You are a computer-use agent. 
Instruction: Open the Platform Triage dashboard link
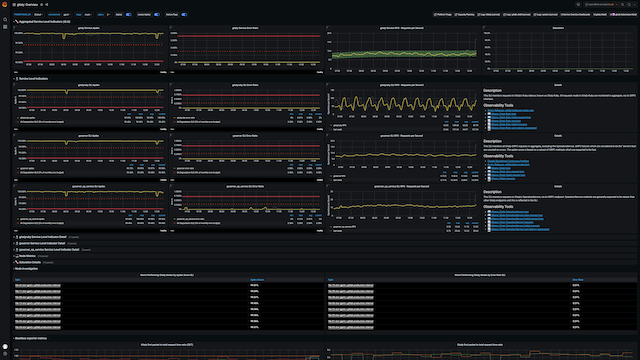(442, 15)
